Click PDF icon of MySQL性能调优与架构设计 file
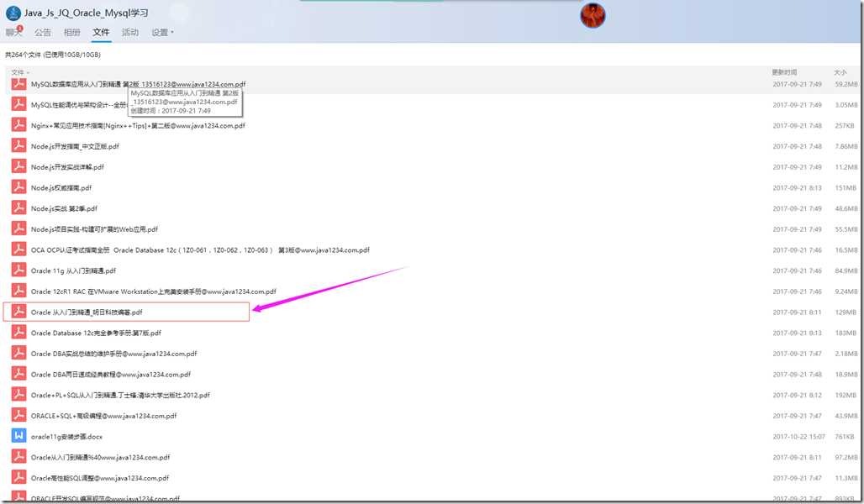The height and width of the screenshot is (504, 864). coord(18,104)
